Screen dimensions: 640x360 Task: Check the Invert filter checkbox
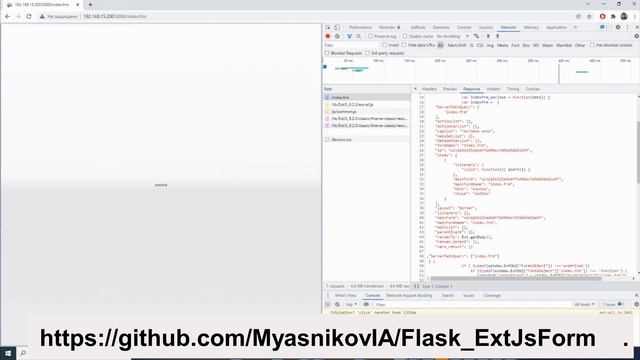384,45
